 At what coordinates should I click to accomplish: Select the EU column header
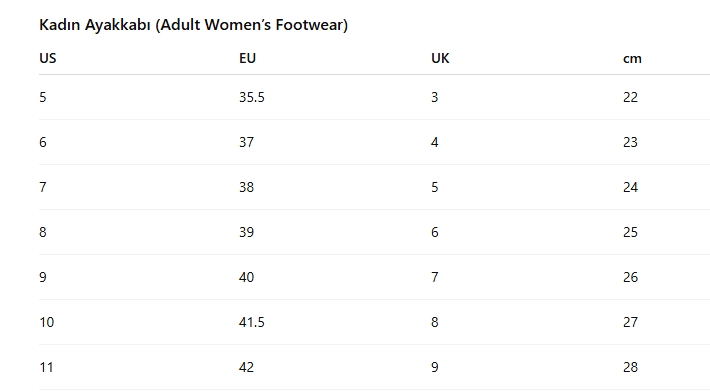[247, 58]
